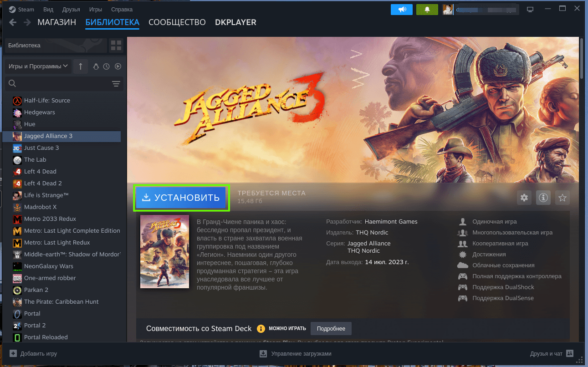Viewport: 588px width, 367px height.
Task: Expand the Игры и Программы filter dropdown
Action: [x=38, y=66]
